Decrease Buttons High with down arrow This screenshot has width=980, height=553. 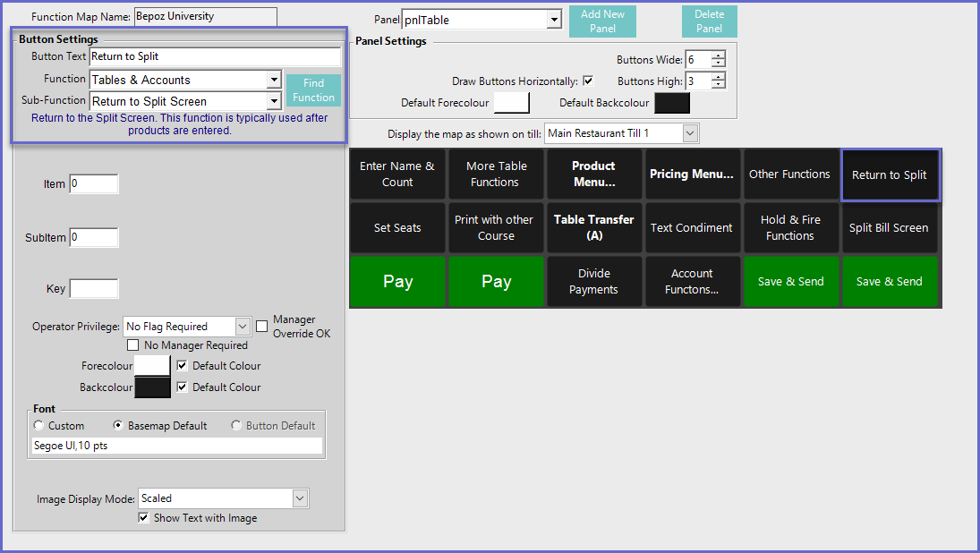click(x=719, y=84)
